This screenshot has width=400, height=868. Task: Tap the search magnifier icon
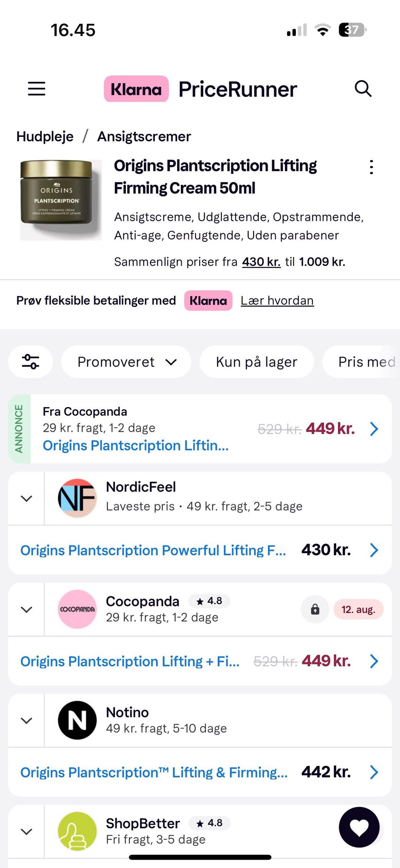coord(363,88)
